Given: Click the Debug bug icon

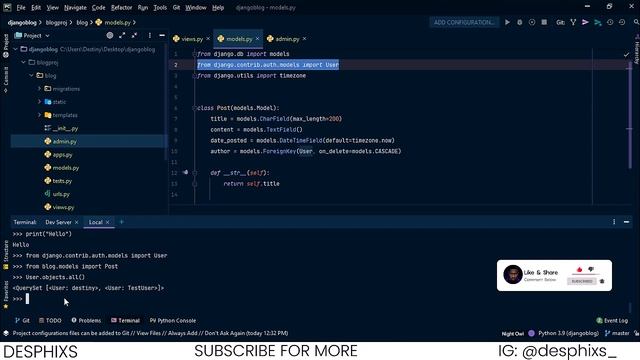Looking at the screenshot, I should [x=519, y=22].
